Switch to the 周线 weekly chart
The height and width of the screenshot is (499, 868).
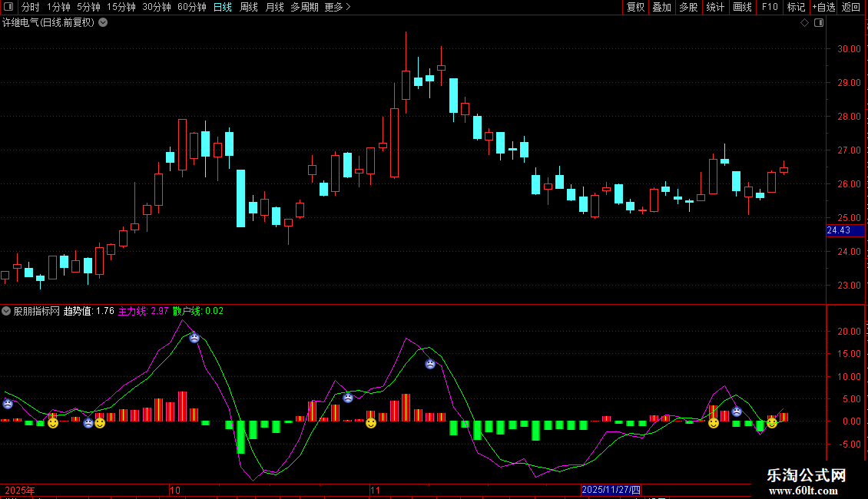249,7
